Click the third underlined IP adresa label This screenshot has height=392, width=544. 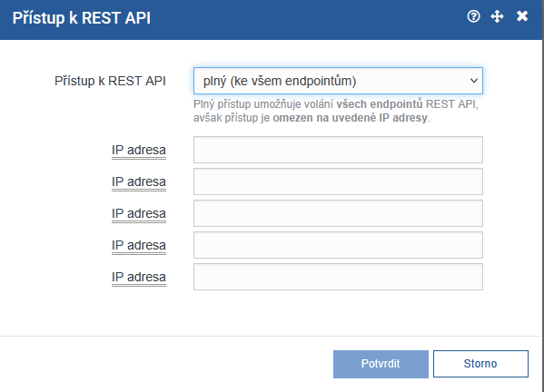pyautogui.click(x=139, y=213)
